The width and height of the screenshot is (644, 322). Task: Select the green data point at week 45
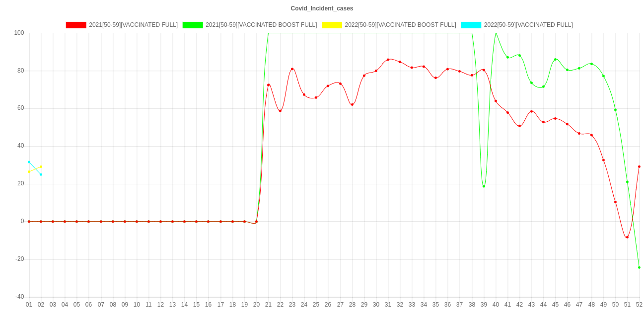click(x=555, y=60)
